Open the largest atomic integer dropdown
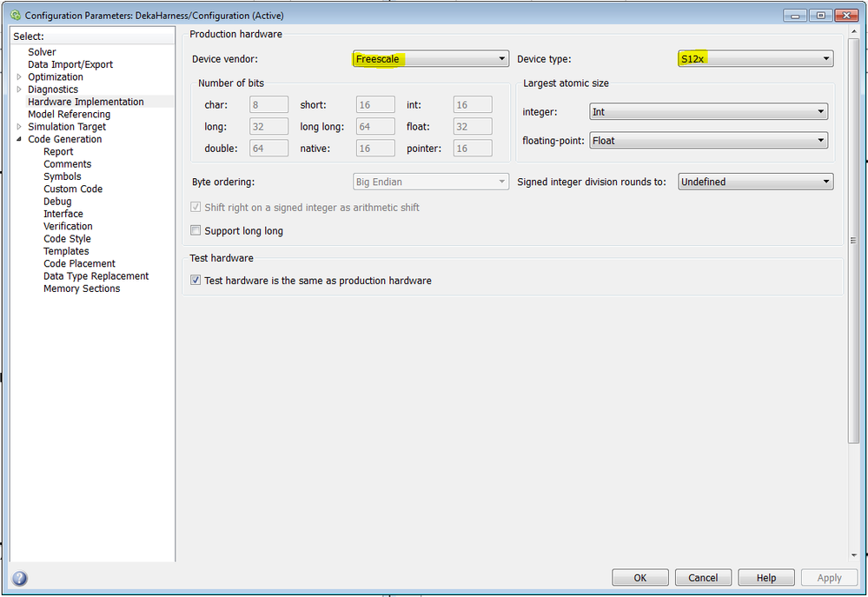This screenshot has width=868, height=597. pyautogui.click(x=709, y=112)
